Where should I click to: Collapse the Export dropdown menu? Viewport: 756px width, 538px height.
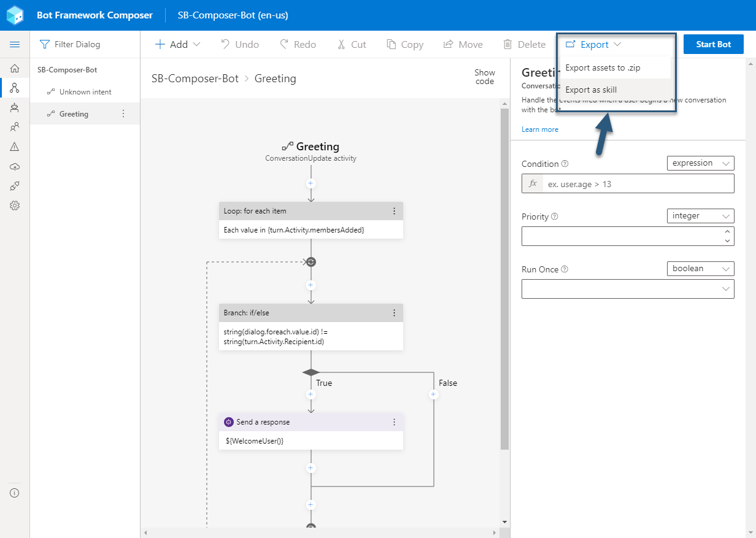[x=593, y=44]
